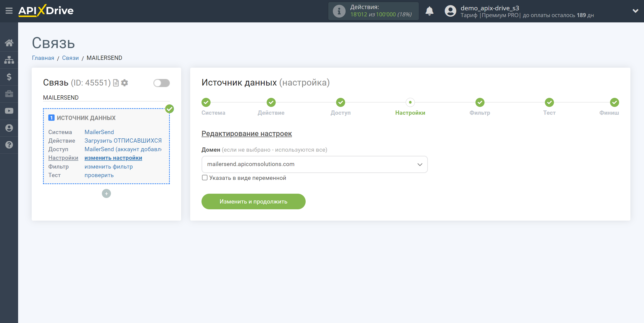The image size is (644, 323).
Task: Check 'Указать в виде переменной' checkbox
Action: tap(205, 178)
